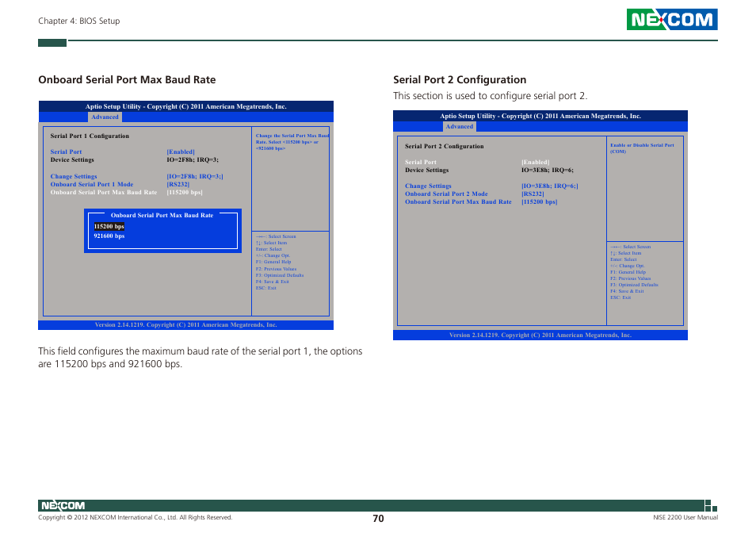This screenshot has width=756, height=533.
Task: Click the Serial Port 2 Configuration BIOS title
Action: click(x=444, y=146)
